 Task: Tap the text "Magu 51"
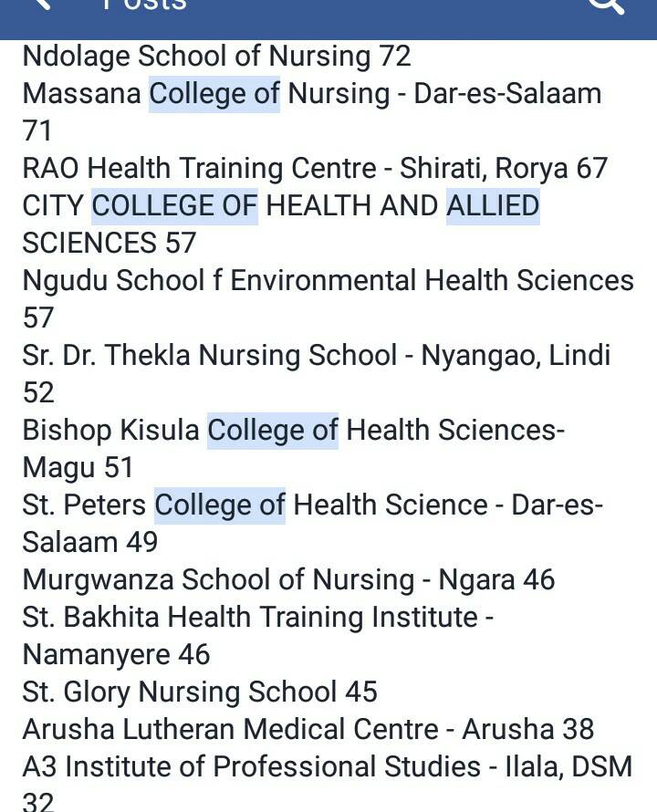(x=78, y=468)
